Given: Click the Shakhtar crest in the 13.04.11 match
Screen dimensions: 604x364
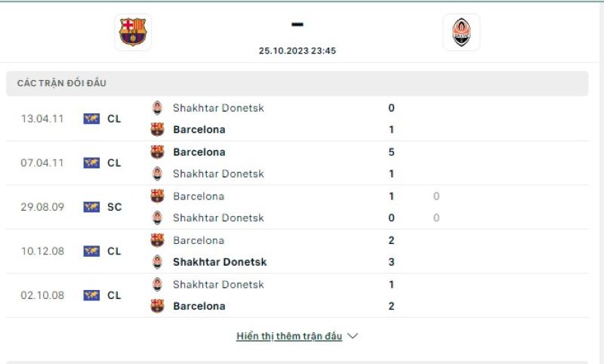Looking at the screenshot, I should pyautogui.click(x=157, y=108).
